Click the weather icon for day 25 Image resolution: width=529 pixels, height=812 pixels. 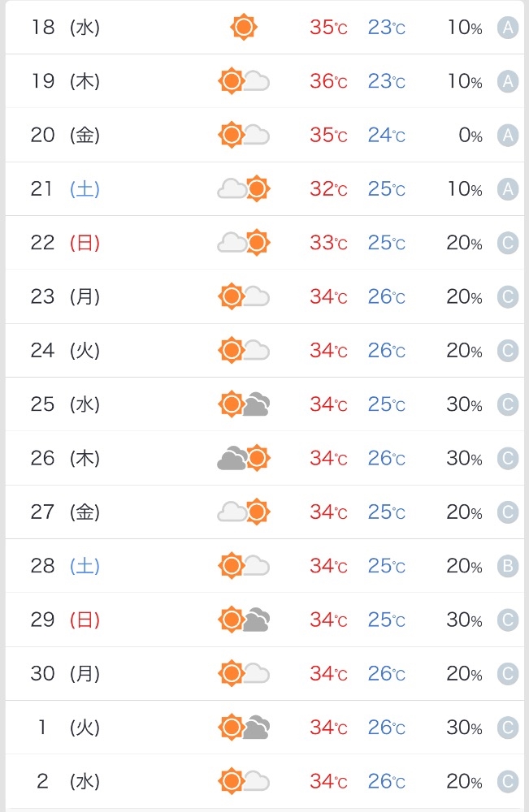pyautogui.click(x=244, y=404)
